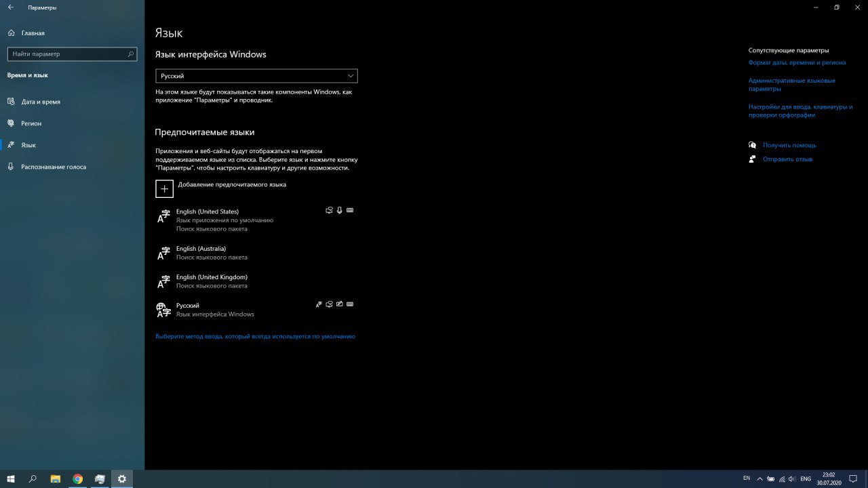Focus the Найти параметр search field
This screenshot has height=488, width=868.
72,54
